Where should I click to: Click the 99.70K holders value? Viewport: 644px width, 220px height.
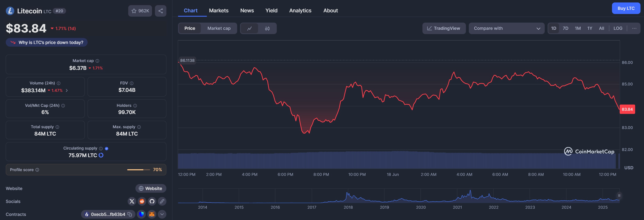(x=127, y=112)
